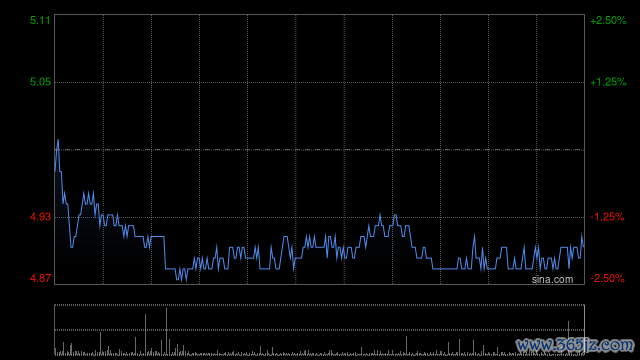Click the +2.50% percentage label
The width and height of the screenshot is (640, 360).
pos(608,20)
